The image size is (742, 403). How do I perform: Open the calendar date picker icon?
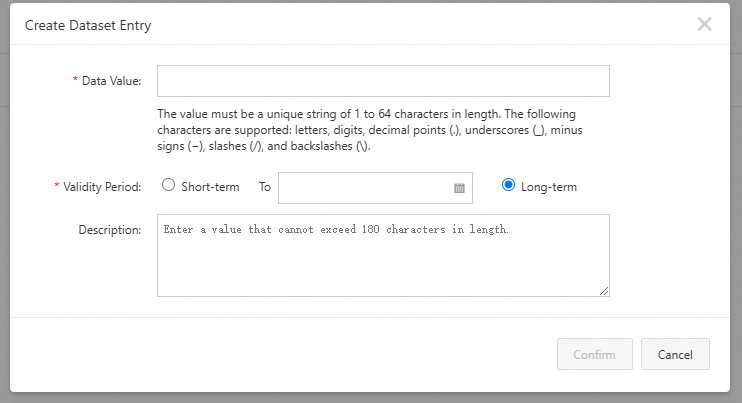tap(460, 187)
